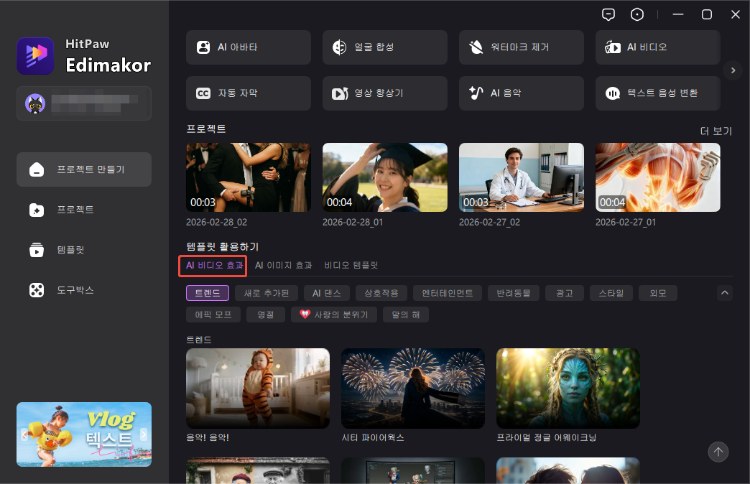Screen dimensions: 750x484
Task: Switch to the AI 이미지 효과 tab
Action: click(x=283, y=265)
